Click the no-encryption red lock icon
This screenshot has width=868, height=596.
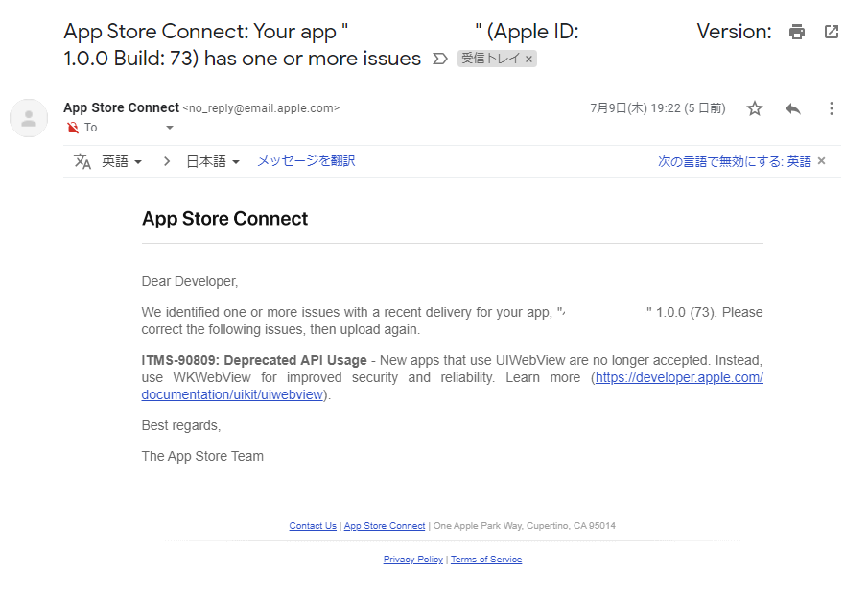(x=73, y=128)
